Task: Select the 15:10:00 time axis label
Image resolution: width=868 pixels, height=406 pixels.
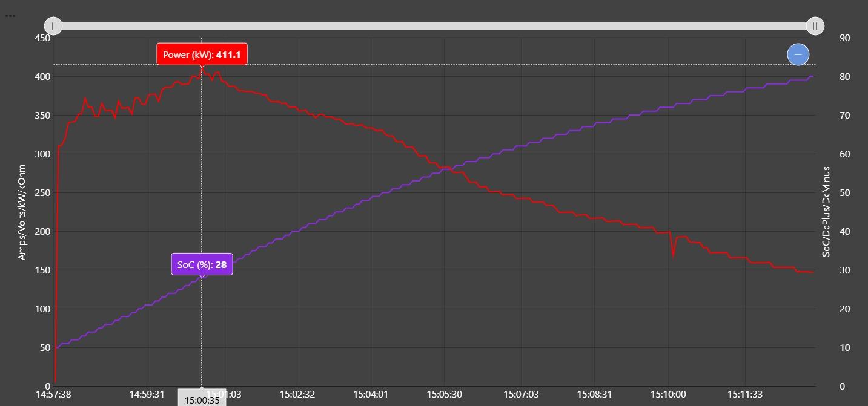Action: point(668,395)
